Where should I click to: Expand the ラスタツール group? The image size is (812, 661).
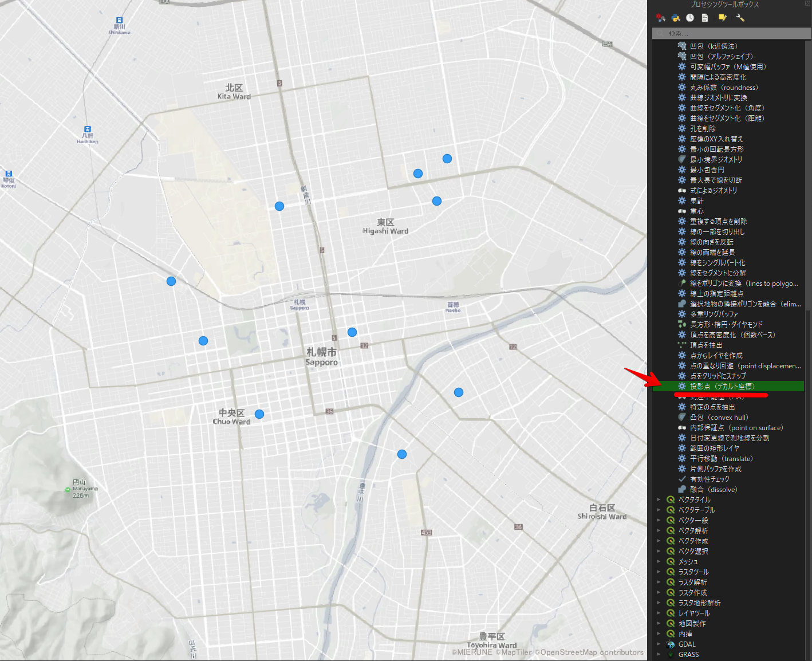[659, 572]
